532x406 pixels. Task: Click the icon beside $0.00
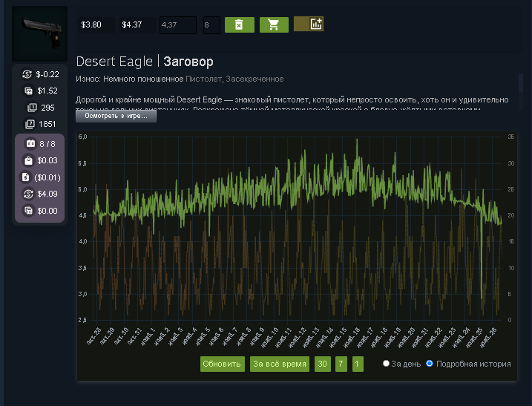click(x=28, y=211)
